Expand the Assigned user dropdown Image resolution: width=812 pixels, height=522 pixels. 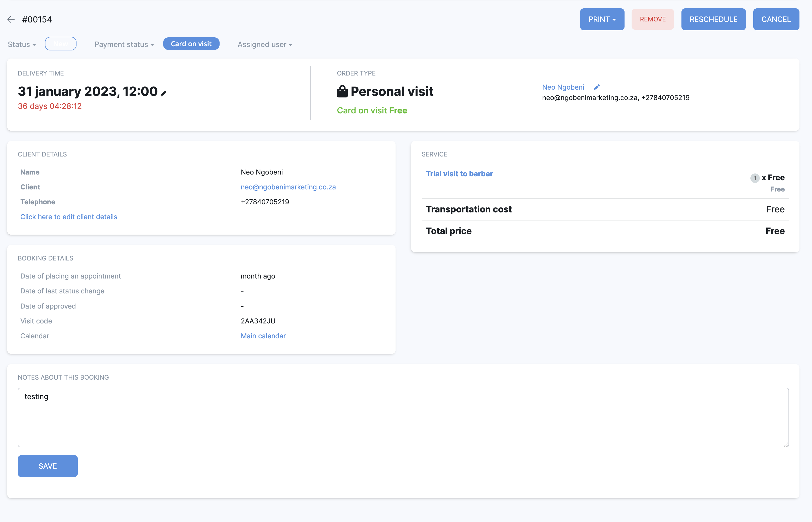point(264,44)
